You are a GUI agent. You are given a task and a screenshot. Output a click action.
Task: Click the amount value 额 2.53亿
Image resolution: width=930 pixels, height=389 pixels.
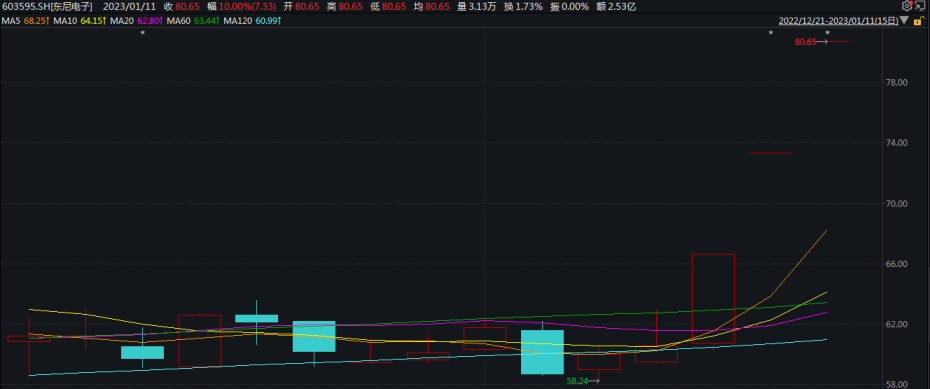pyautogui.click(x=616, y=7)
